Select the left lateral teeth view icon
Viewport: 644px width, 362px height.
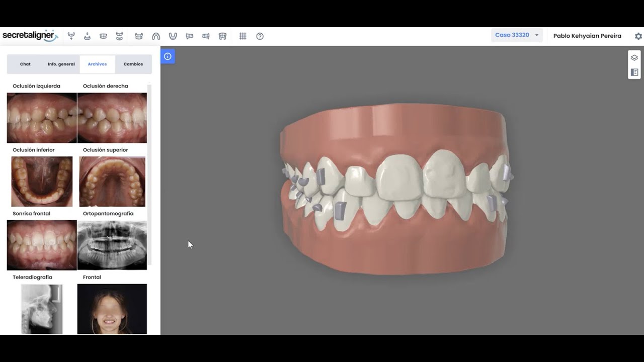coord(190,36)
